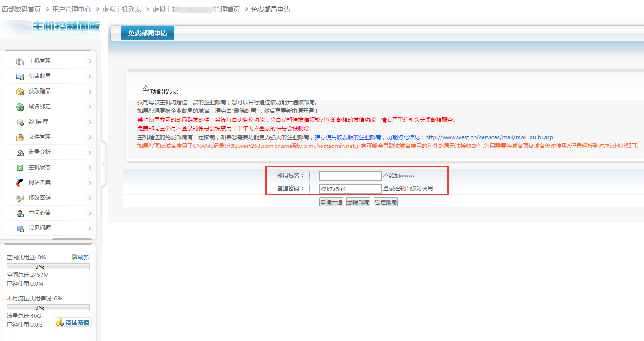Click the 删除邮局 button

coord(358,202)
